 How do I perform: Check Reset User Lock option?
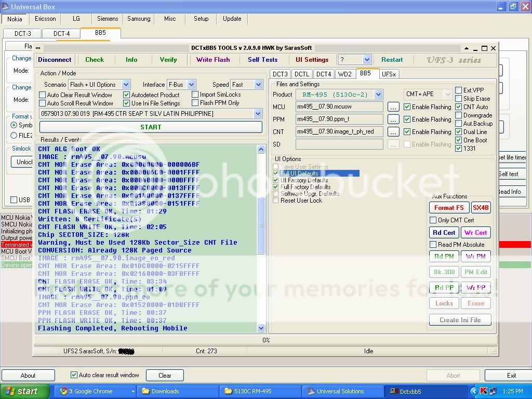point(275,200)
